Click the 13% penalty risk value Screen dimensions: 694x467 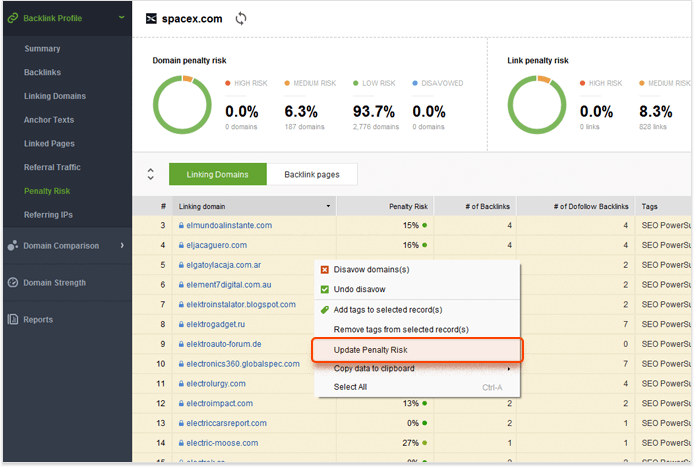click(x=411, y=404)
